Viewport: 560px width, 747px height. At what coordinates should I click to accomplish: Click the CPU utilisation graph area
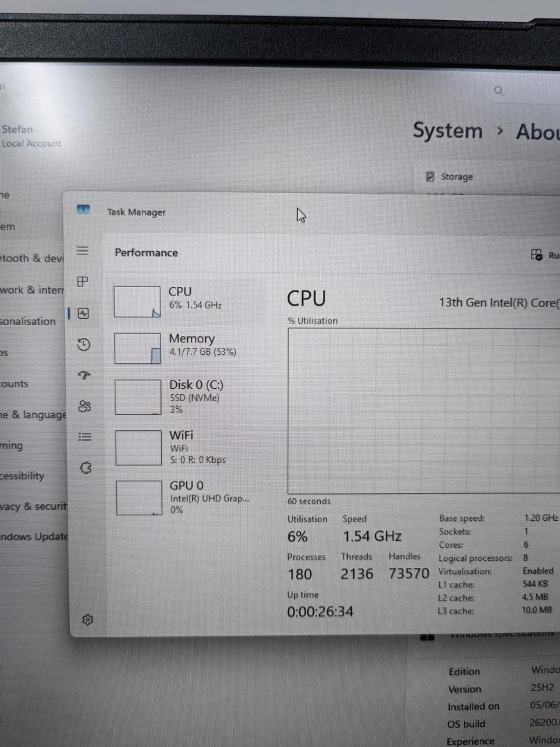tap(424, 411)
